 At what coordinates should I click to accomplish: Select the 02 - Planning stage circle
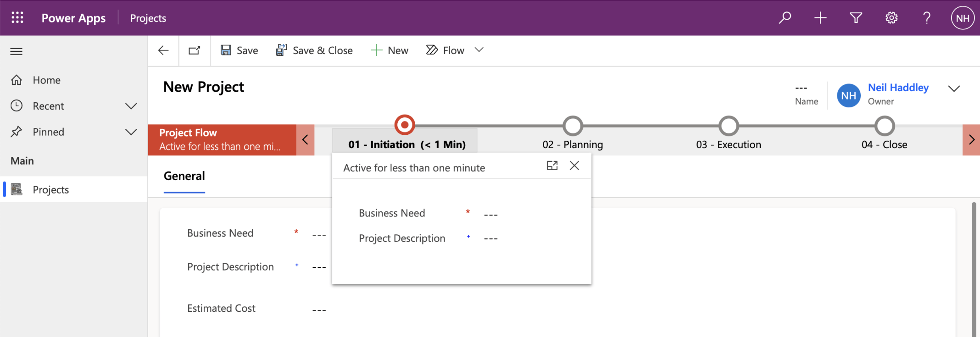point(573,126)
